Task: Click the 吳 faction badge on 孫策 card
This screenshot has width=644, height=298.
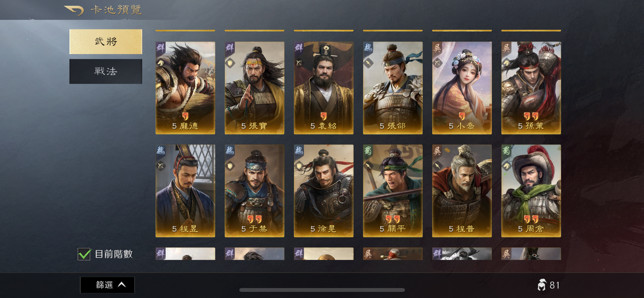Action: coord(506,48)
